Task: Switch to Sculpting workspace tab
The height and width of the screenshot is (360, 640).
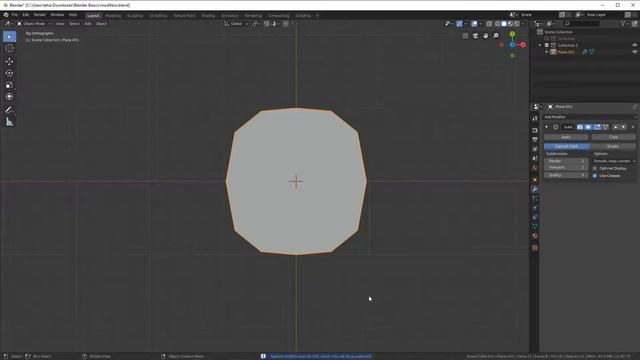Action: coord(135,16)
